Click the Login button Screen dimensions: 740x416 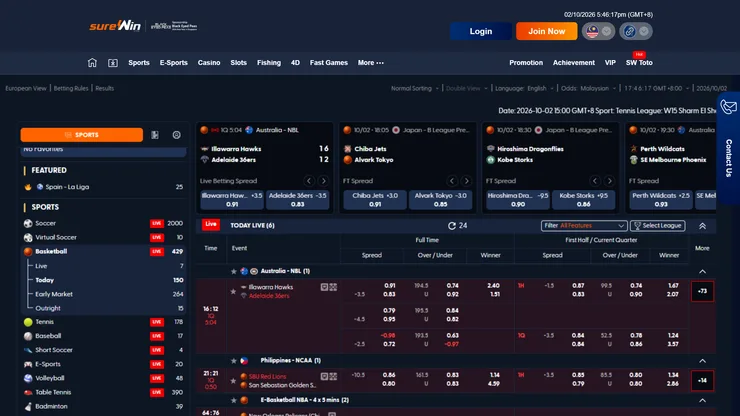(480, 31)
